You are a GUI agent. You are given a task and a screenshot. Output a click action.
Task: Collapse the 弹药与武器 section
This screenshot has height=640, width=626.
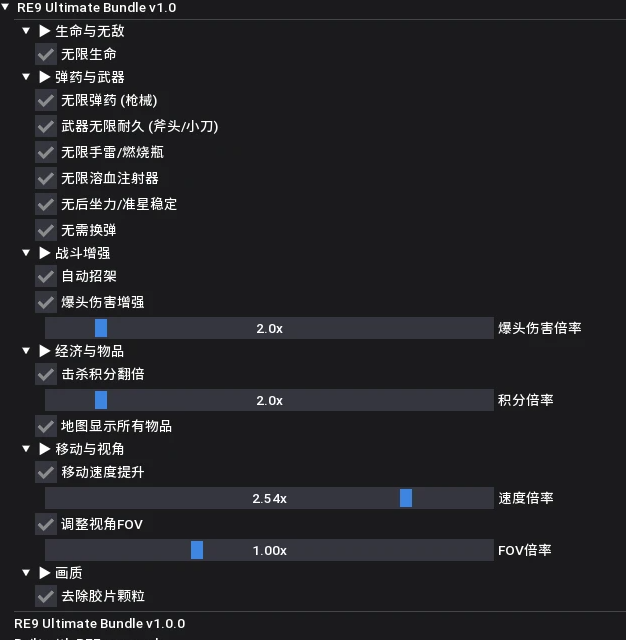click(27, 77)
